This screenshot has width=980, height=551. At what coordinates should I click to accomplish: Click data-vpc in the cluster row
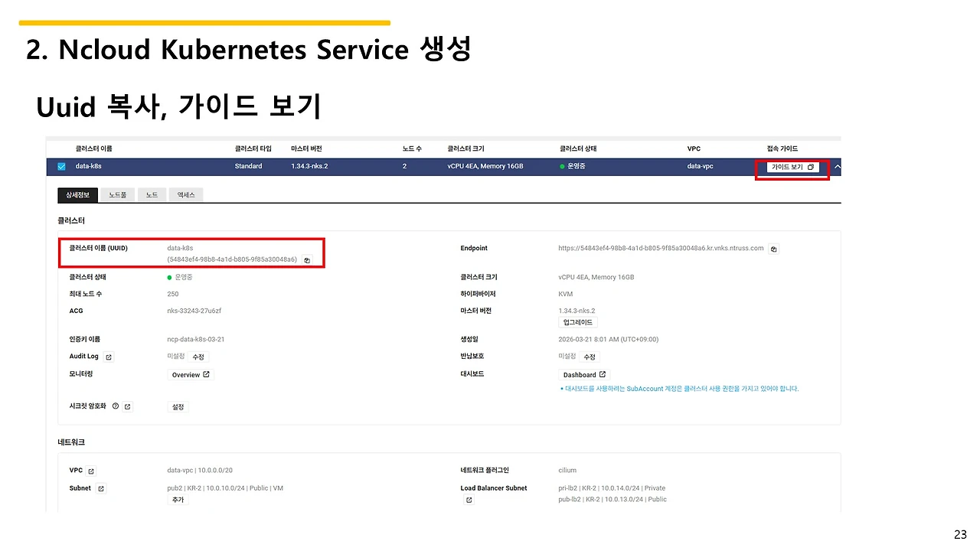[x=700, y=166]
